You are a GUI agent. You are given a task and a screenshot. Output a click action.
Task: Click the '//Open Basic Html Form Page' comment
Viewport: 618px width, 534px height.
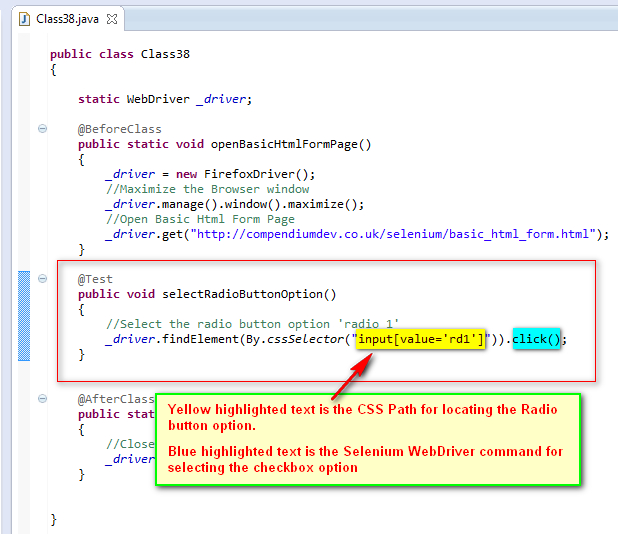[x=200, y=219]
